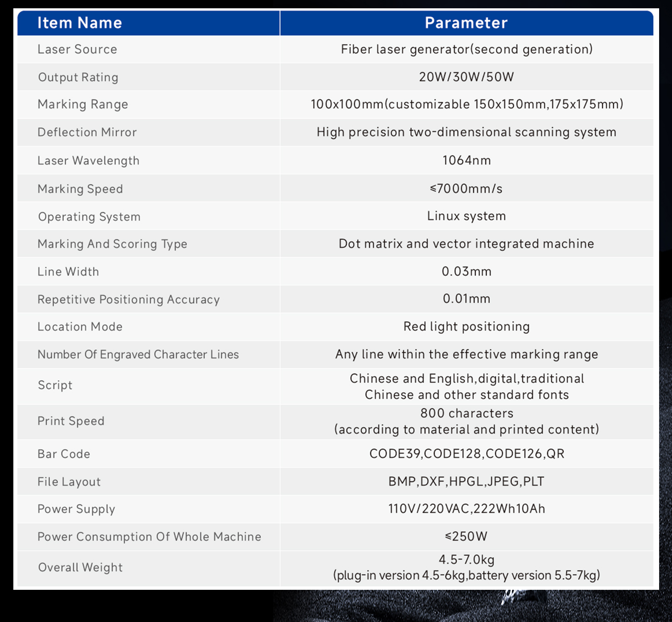The image size is (672, 622).
Task: Select the 'Deflection Mirror' label
Action: click(x=87, y=132)
